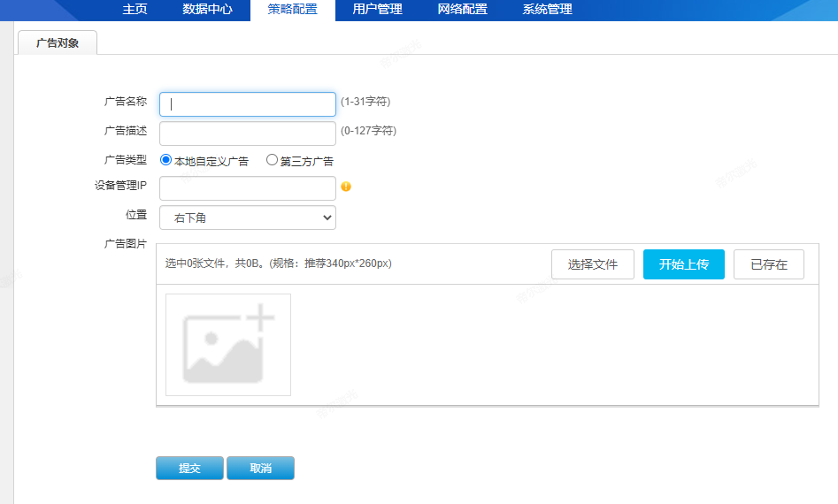Click the 取消 button
This screenshot has width=838, height=504.
point(260,469)
